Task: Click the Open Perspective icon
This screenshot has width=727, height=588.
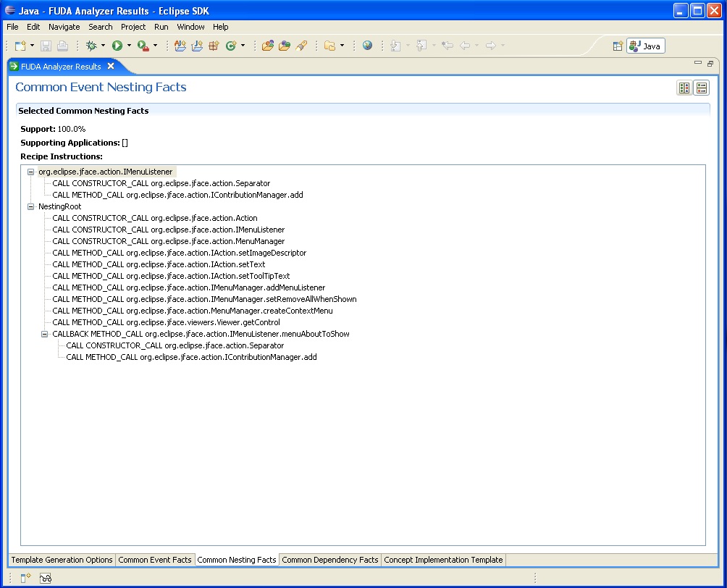Action: [x=618, y=46]
